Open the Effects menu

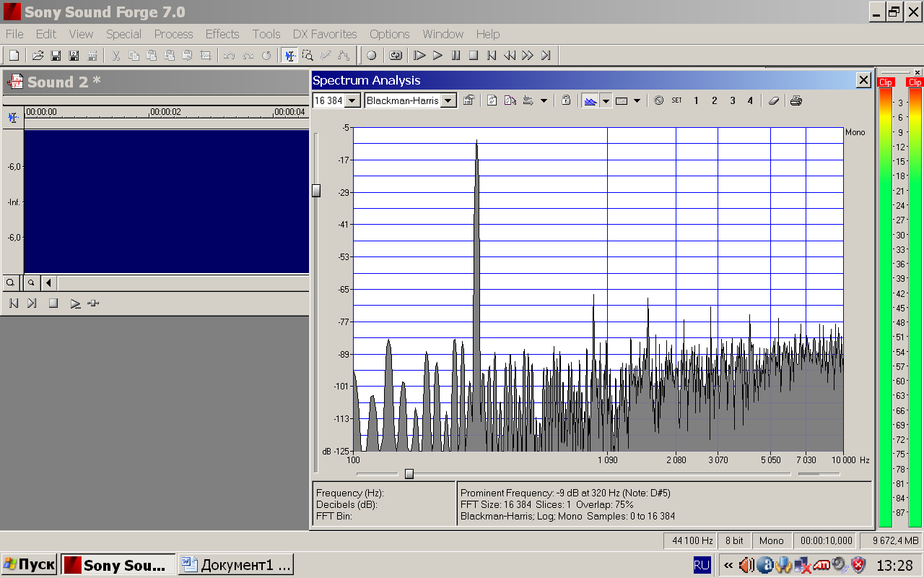coord(222,34)
